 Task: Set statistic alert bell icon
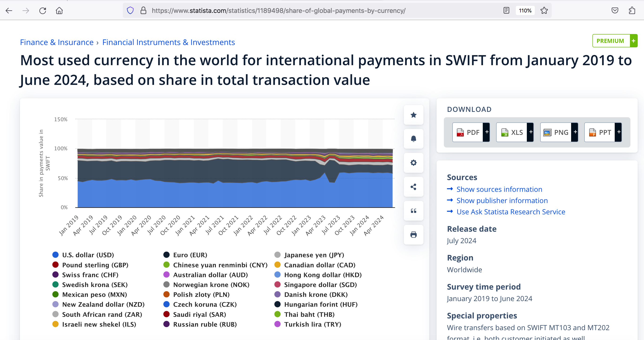pos(413,139)
